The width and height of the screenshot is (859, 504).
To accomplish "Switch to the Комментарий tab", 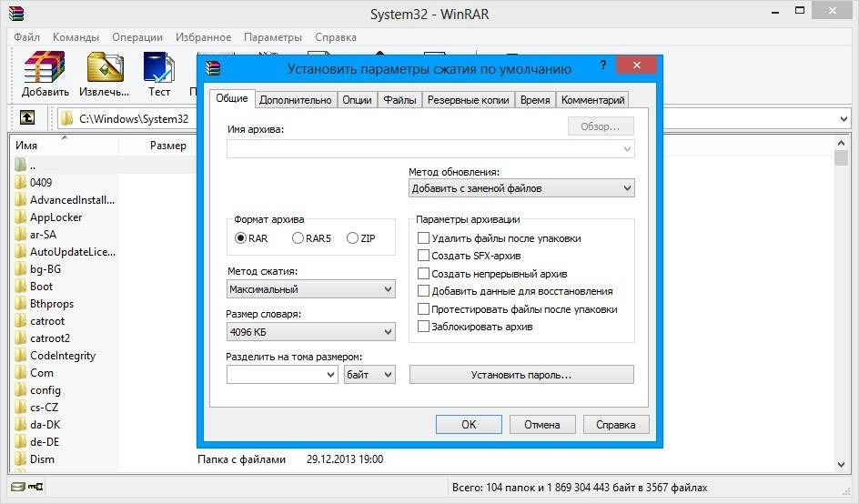I will pyautogui.click(x=592, y=100).
